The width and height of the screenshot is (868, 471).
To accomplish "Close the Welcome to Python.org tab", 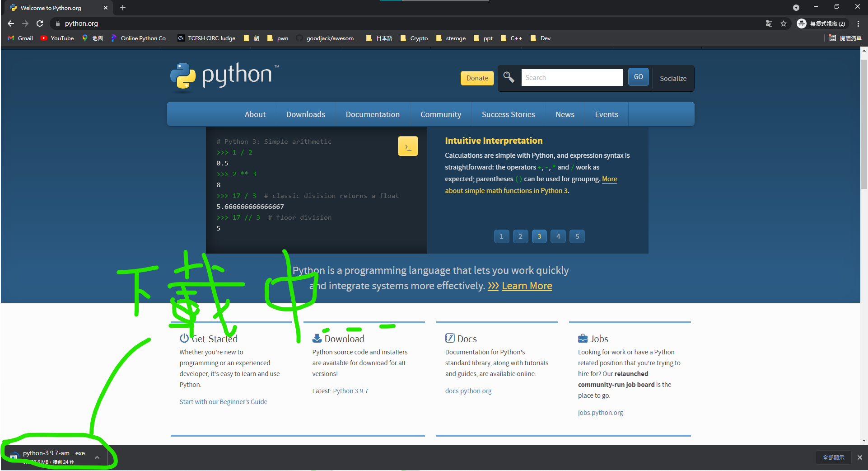I will point(106,8).
